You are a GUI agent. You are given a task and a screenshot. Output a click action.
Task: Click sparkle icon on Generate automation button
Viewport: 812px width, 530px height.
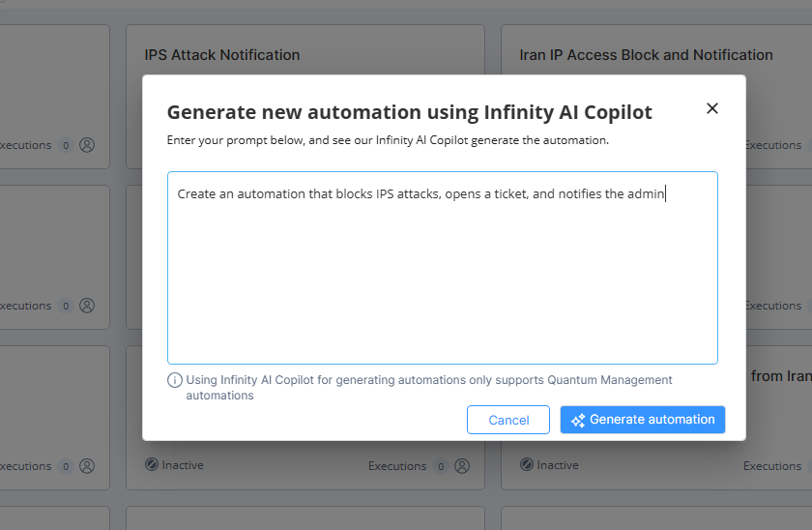(x=578, y=420)
